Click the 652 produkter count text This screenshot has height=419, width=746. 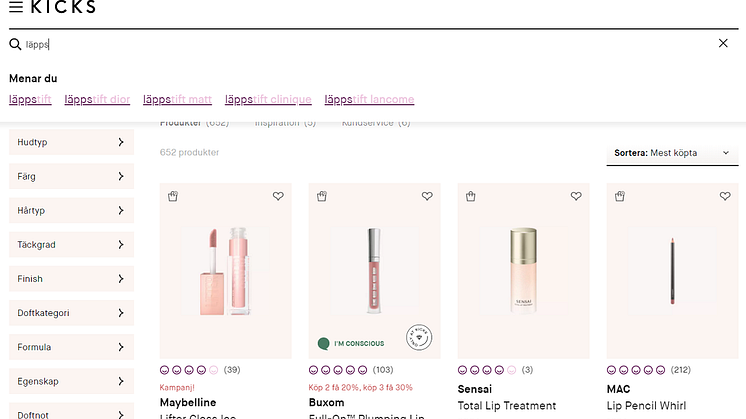(x=189, y=153)
